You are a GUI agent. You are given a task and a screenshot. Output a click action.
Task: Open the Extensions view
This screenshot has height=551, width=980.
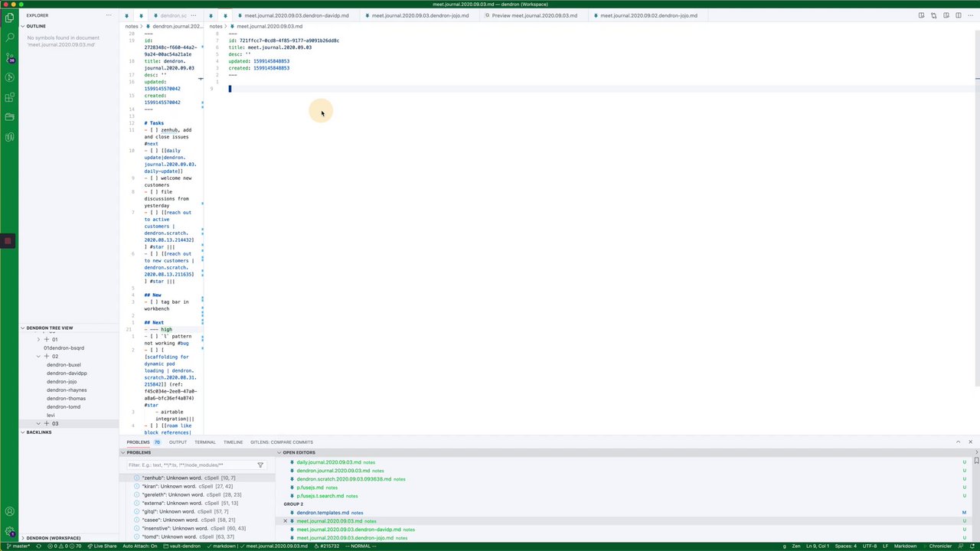tap(10, 97)
